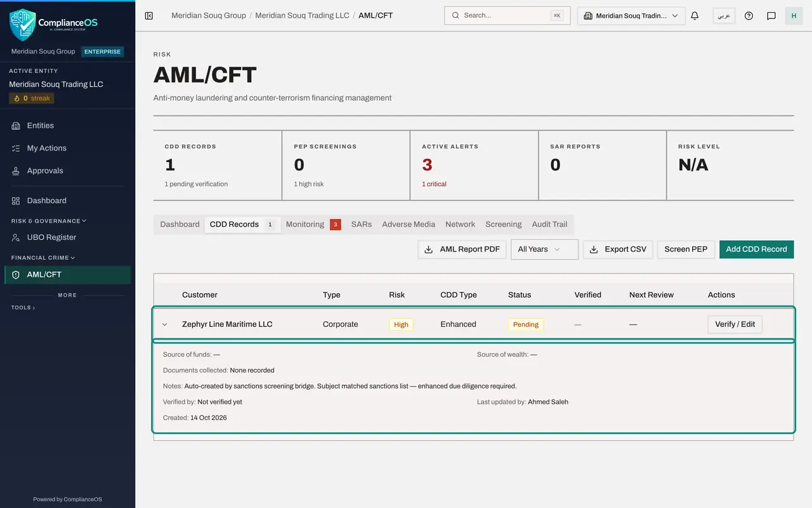The height and width of the screenshot is (508, 812).
Task: Collapse the Financial Crime section
Action: (x=43, y=258)
